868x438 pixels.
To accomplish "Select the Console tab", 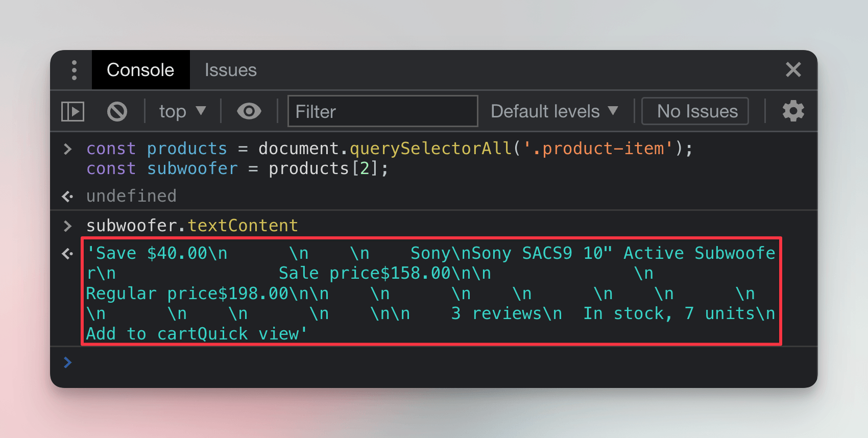I will [x=140, y=69].
